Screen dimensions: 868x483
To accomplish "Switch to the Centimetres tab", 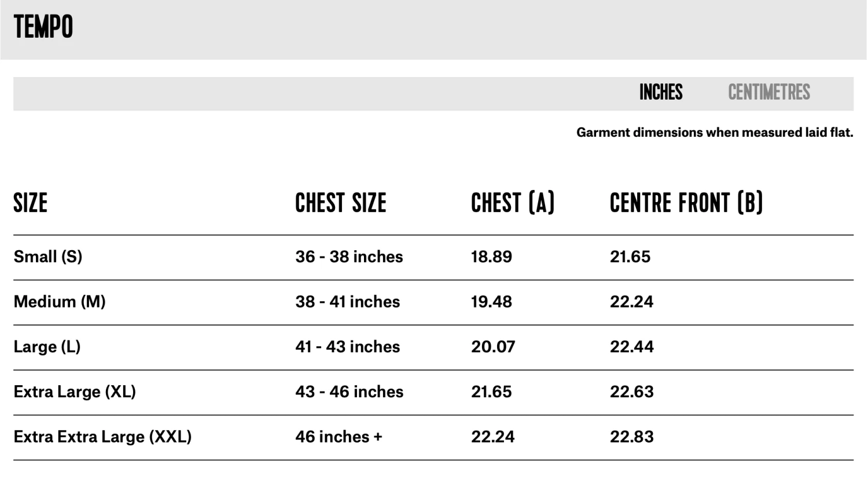I will click(768, 93).
